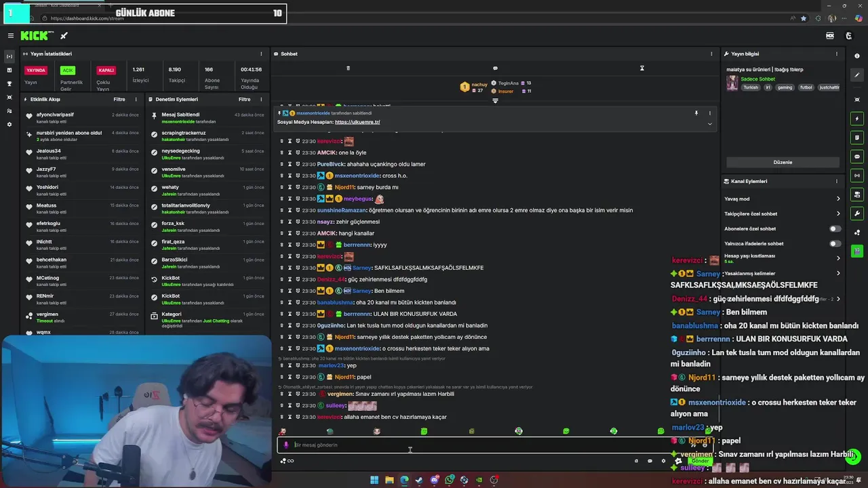Image resolution: width=868 pixels, height=488 pixels.
Task: Open the user management icon in the left sidebar
Action: coord(9,110)
